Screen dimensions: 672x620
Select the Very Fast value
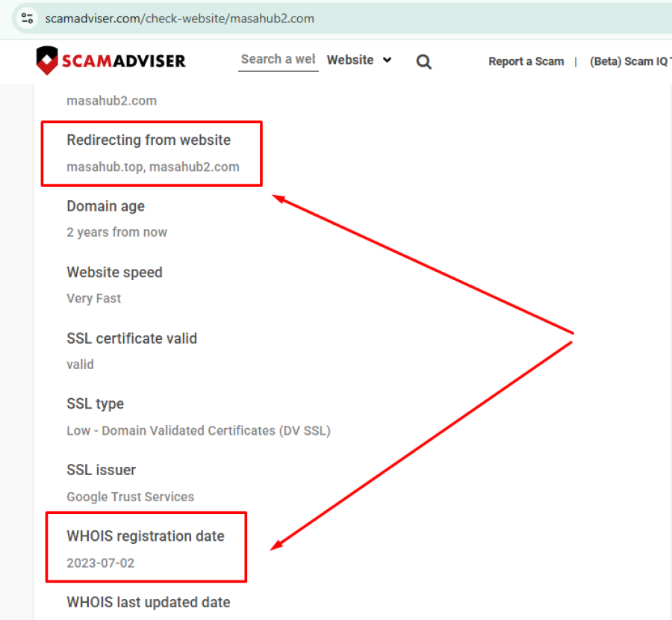click(x=94, y=299)
